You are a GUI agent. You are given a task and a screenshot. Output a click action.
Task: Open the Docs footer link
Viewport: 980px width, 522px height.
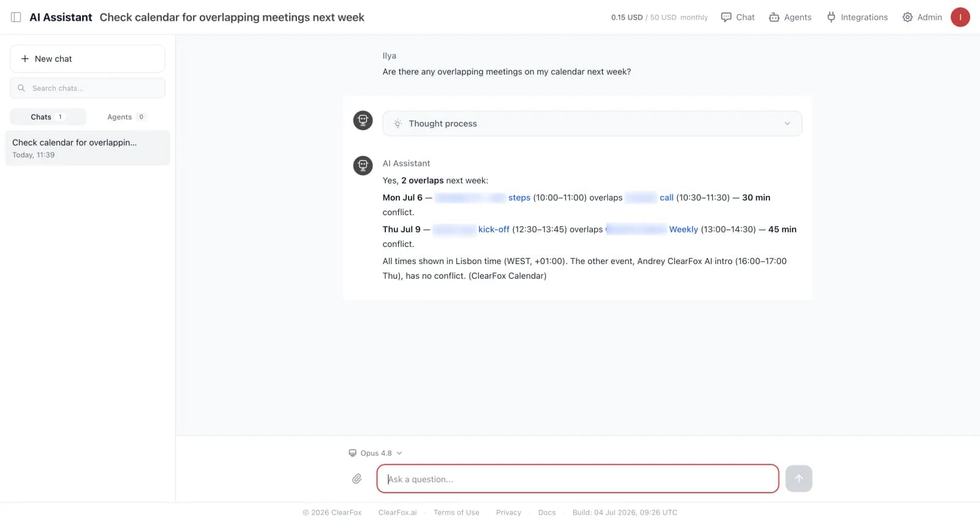pyautogui.click(x=547, y=513)
